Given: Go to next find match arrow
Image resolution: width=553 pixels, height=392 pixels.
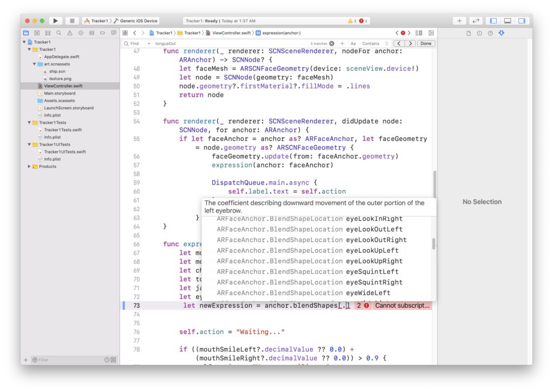Looking at the screenshot, I should [x=410, y=43].
